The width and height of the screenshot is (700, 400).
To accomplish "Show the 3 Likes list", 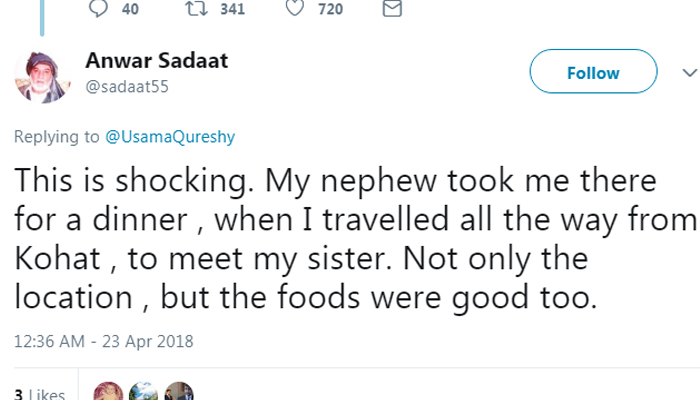I will coord(40,393).
